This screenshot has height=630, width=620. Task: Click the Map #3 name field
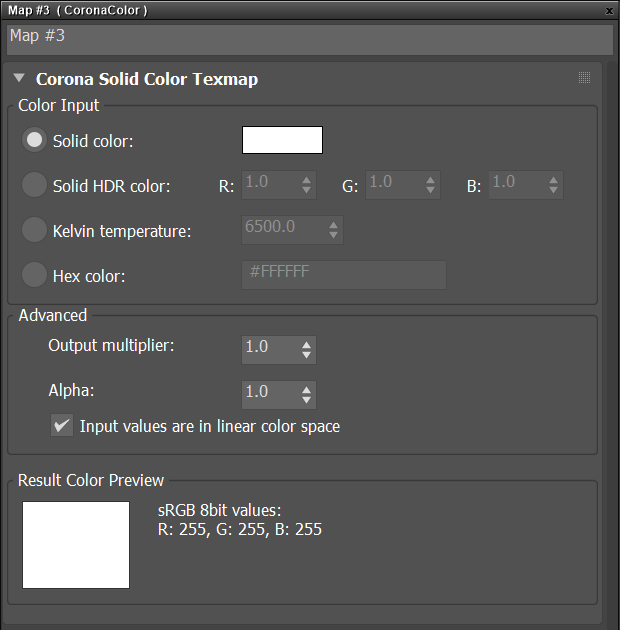pyautogui.click(x=310, y=39)
